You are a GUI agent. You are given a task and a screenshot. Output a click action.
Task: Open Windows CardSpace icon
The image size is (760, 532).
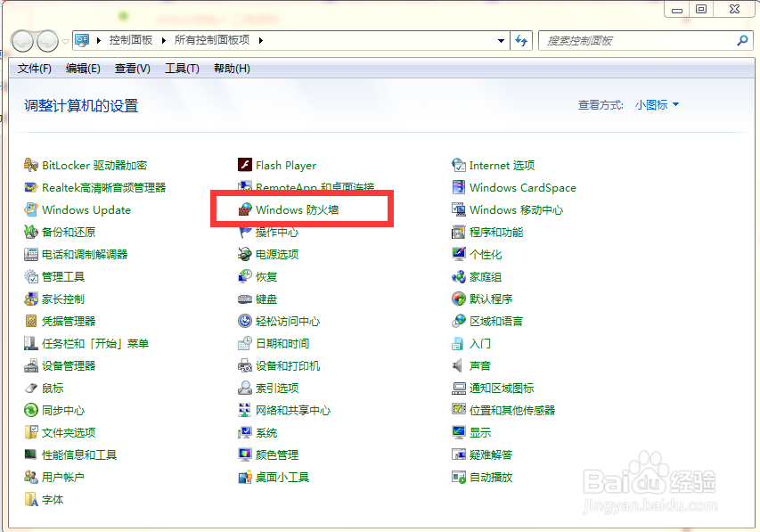[459, 188]
